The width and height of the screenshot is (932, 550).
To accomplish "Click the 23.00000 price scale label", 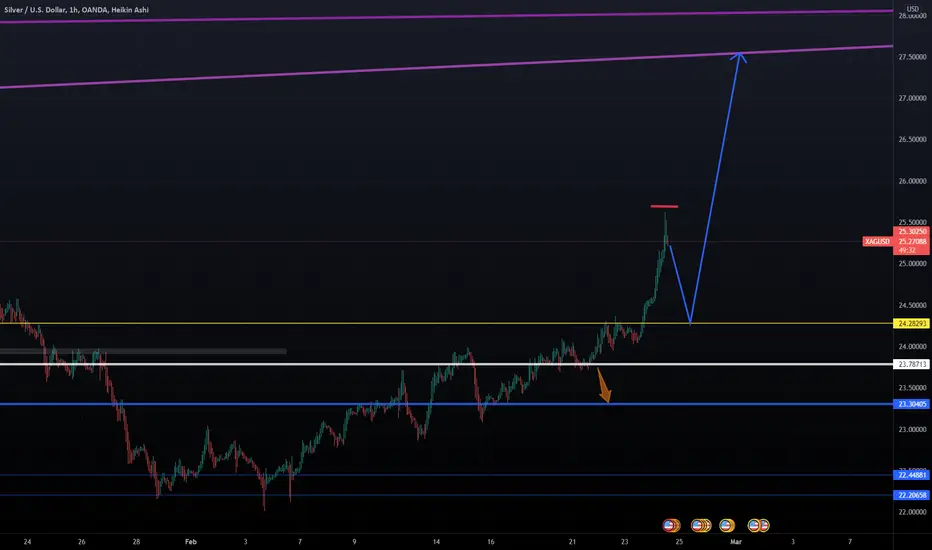I will pos(912,429).
